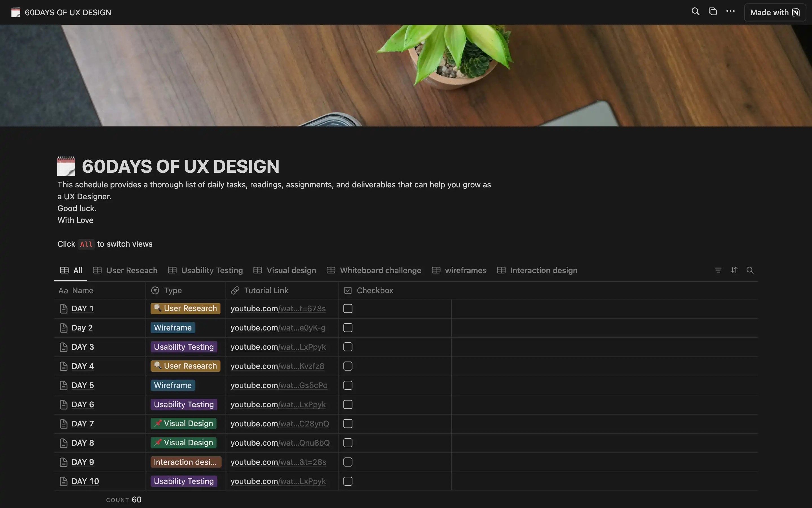Image resolution: width=812 pixels, height=508 pixels.
Task: Click the page icon beside DAY 5
Action: click(x=63, y=385)
